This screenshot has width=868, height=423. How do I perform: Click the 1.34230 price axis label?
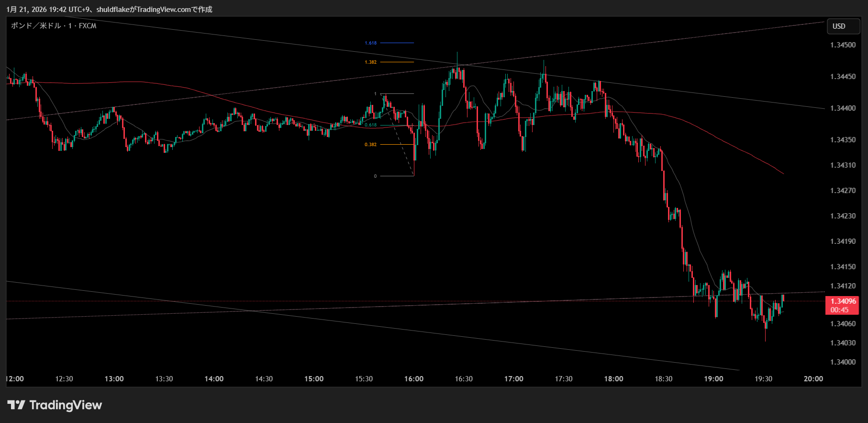click(x=843, y=216)
